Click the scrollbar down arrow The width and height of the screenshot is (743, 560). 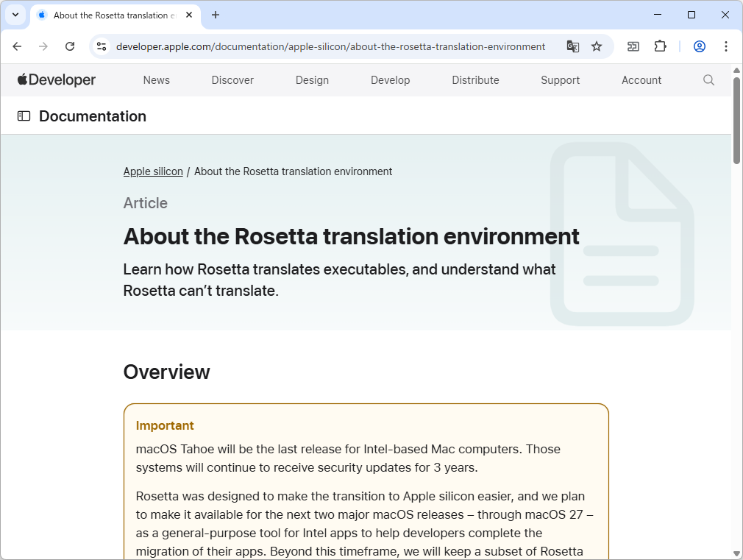(x=736, y=553)
